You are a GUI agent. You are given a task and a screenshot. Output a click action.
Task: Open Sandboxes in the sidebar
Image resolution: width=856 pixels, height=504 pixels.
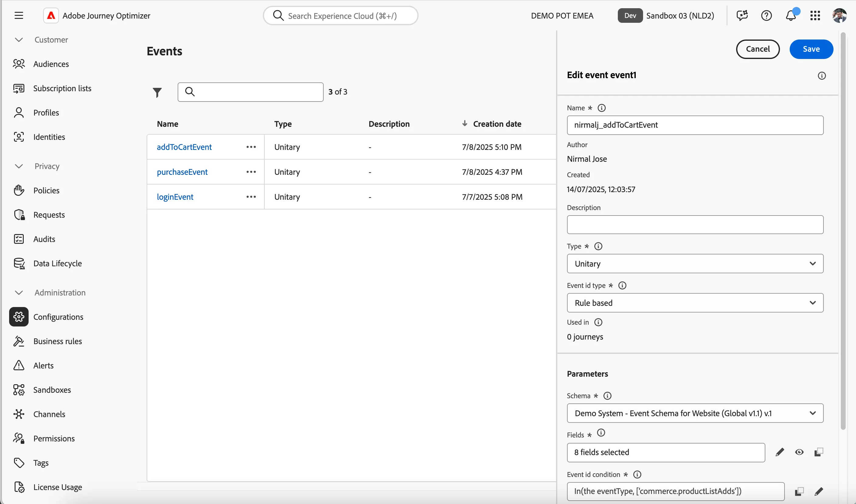(x=52, y=390)
